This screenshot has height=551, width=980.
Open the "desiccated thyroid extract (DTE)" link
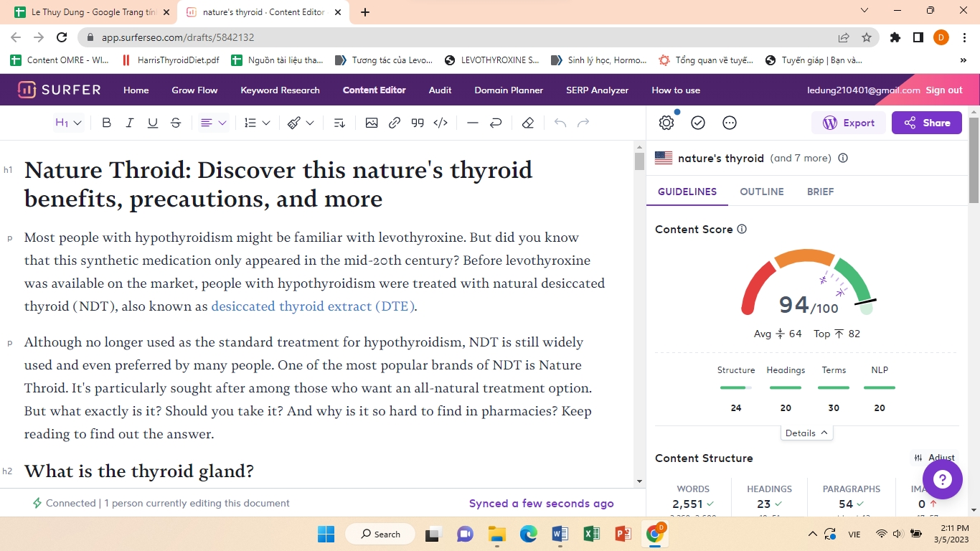(313, 306)
